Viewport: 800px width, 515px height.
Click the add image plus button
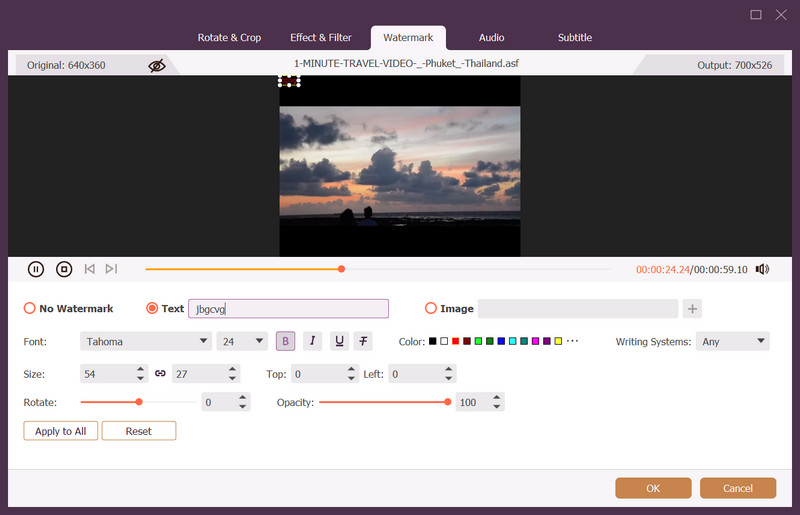pyautogui.click(x=693, y=309)
